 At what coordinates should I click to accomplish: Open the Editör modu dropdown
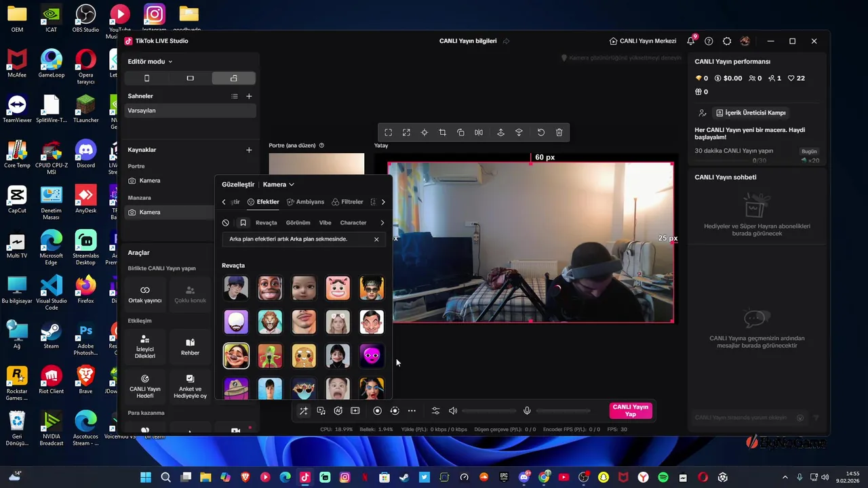150,62
